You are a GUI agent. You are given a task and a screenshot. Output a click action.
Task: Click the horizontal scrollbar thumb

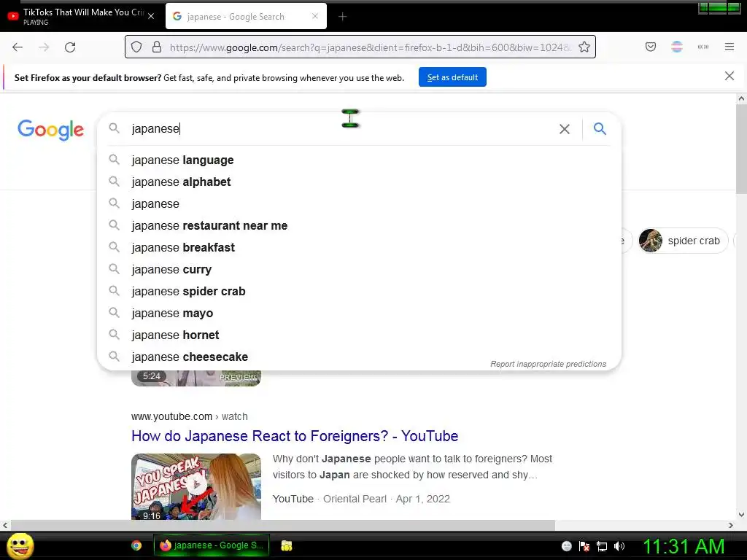point(283,525)
